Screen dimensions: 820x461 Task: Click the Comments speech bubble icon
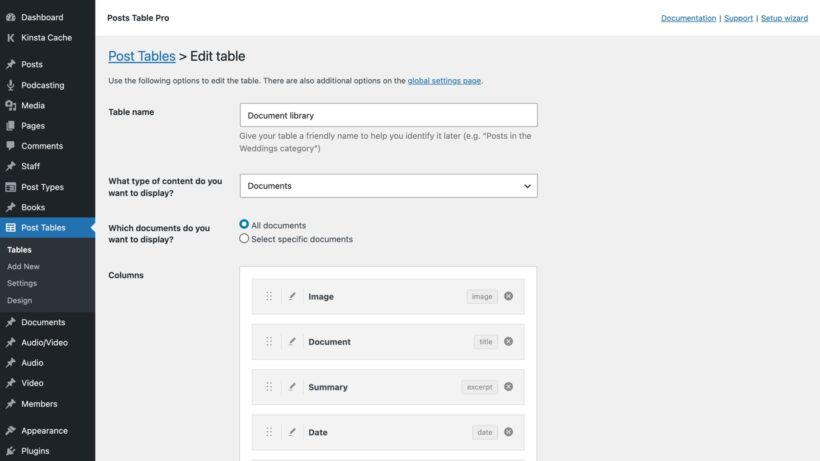pyautogui.click(x=10, y=146)
